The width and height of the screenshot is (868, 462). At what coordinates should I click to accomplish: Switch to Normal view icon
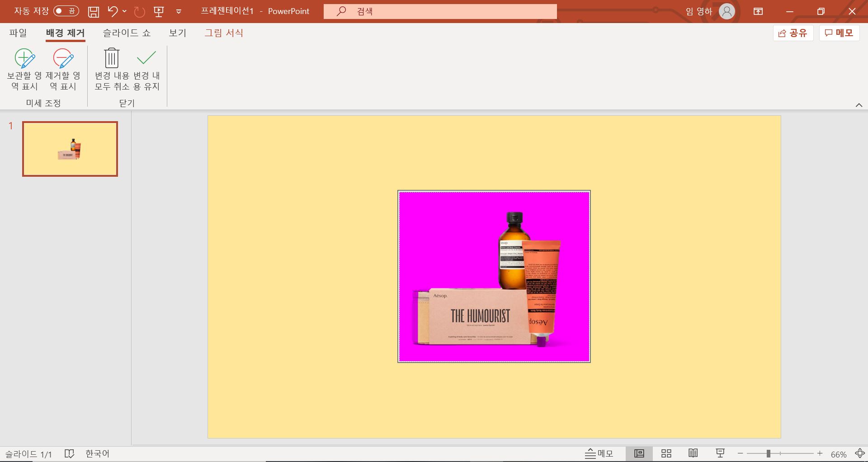tap(639, 453)
